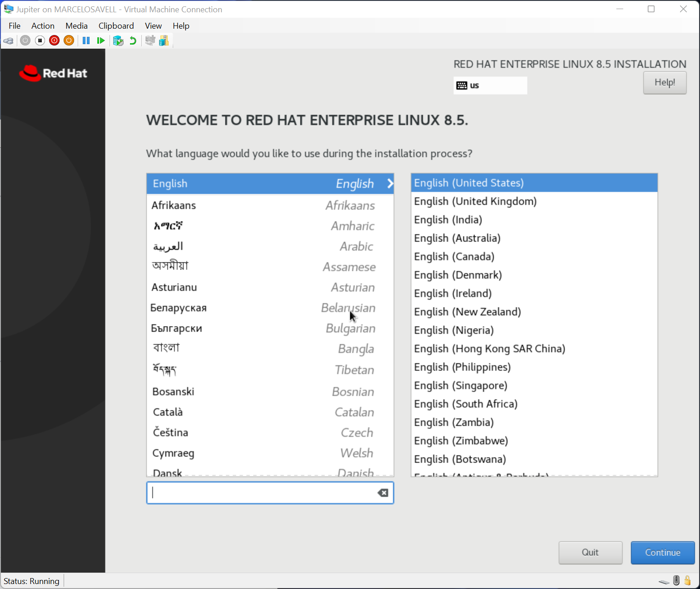Click the Continue button

coord(662,553)
